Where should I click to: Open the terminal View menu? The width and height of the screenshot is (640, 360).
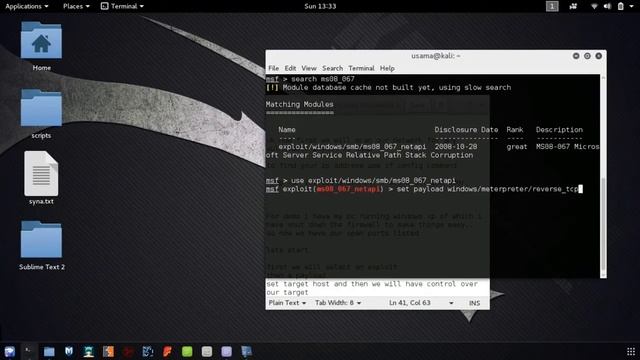[309, 68]
